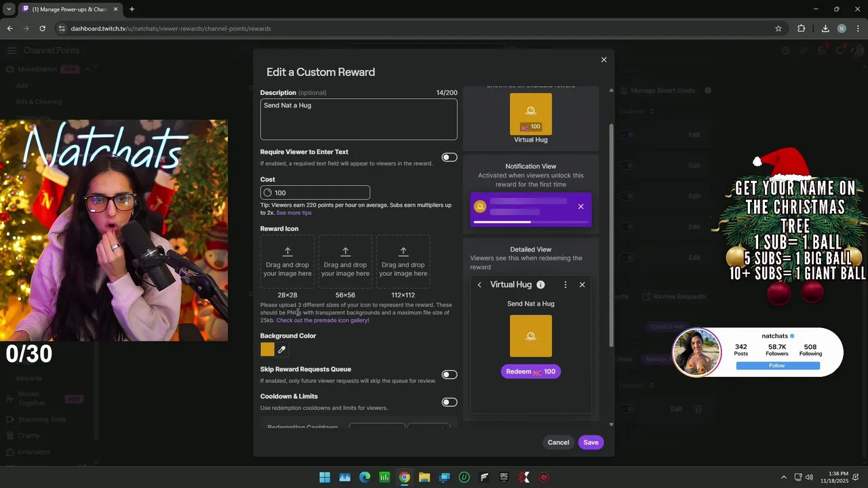The image size is (868, 488).
Task: Click the Virtual Hug reward thumbnail
Action: click(x=530, y=114)
